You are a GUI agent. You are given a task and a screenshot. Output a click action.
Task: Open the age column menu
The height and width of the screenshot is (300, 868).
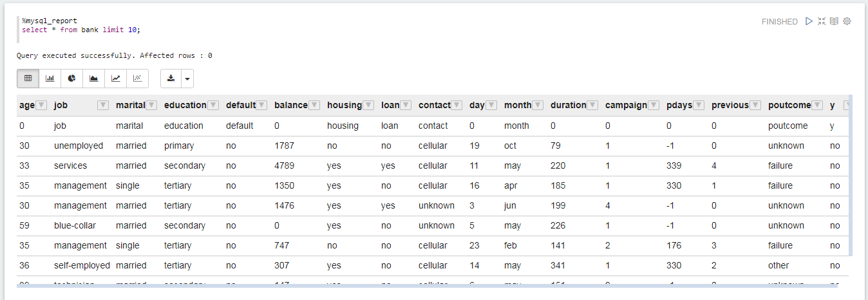point(41,105)
